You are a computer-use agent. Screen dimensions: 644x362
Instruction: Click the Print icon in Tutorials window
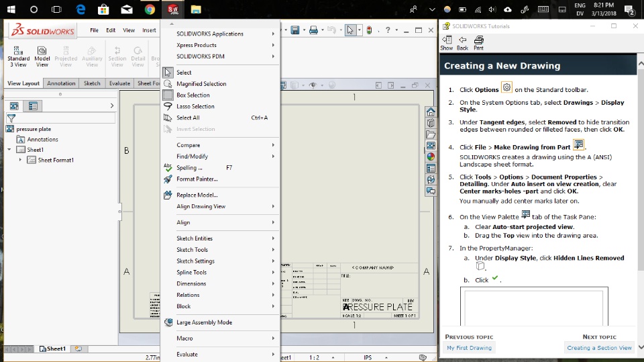click(x=478, y=43)
